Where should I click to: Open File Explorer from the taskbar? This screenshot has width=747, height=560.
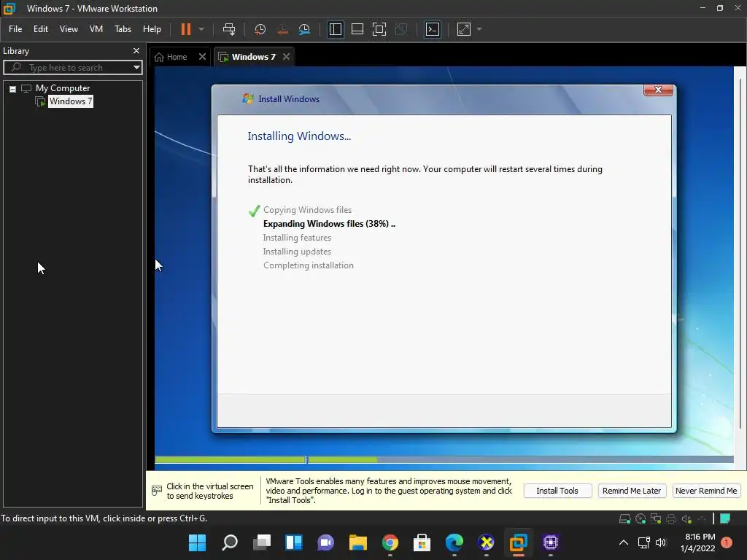[357, 542]
